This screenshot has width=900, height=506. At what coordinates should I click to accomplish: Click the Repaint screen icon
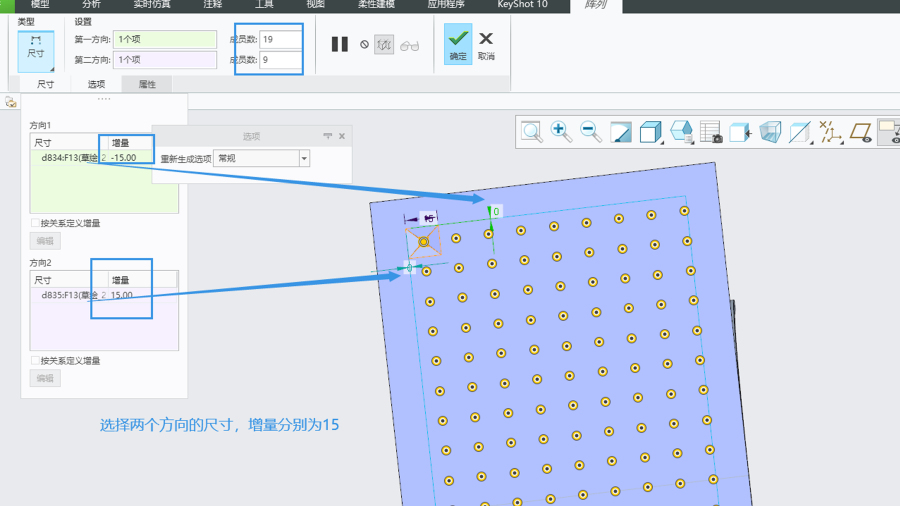tap(620, 132)
